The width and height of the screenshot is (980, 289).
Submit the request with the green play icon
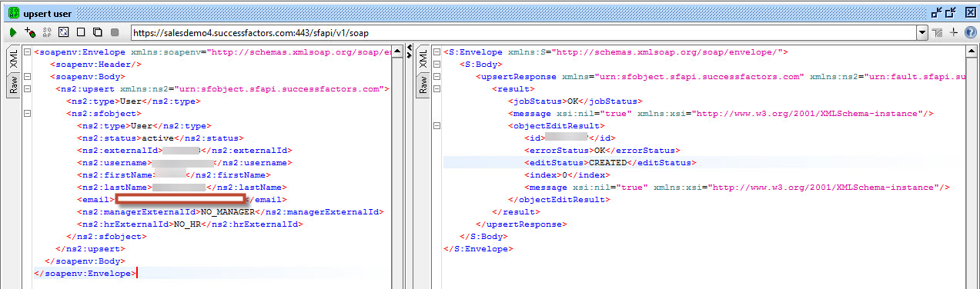point(13,32)
